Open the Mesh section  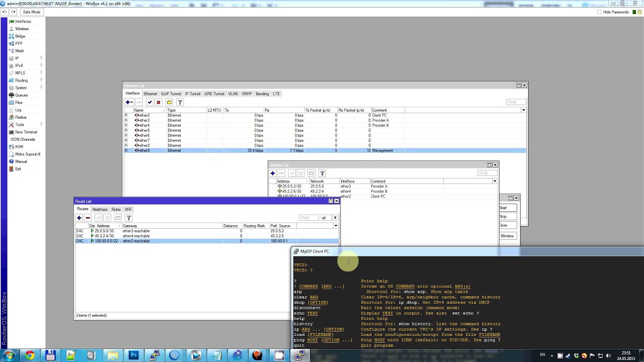coord(19,51)
